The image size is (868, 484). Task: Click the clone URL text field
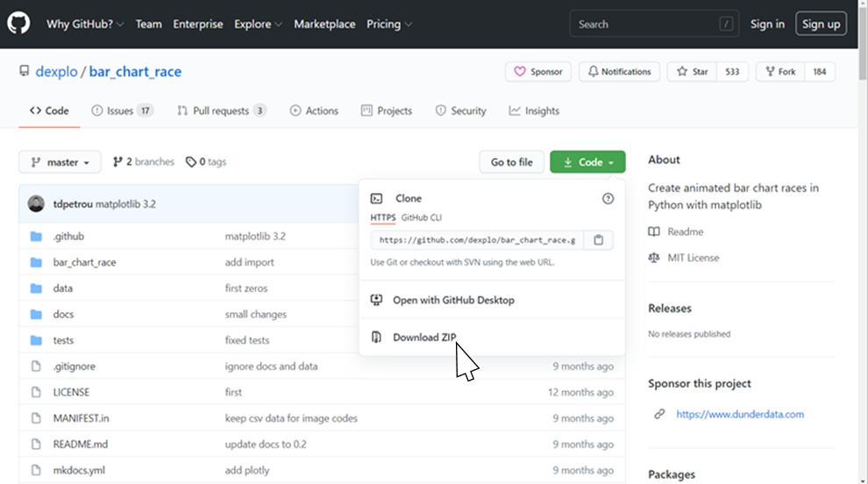[477, 239]
